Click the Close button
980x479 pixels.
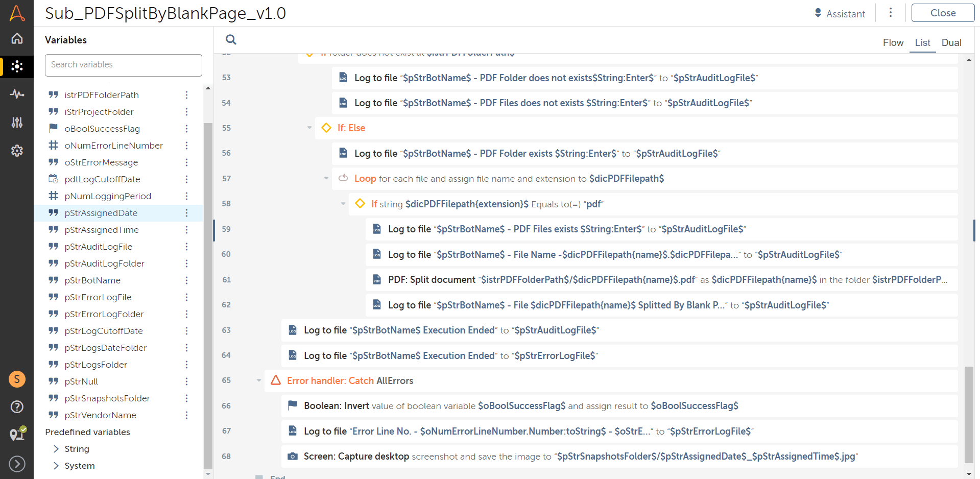(943, 13)
